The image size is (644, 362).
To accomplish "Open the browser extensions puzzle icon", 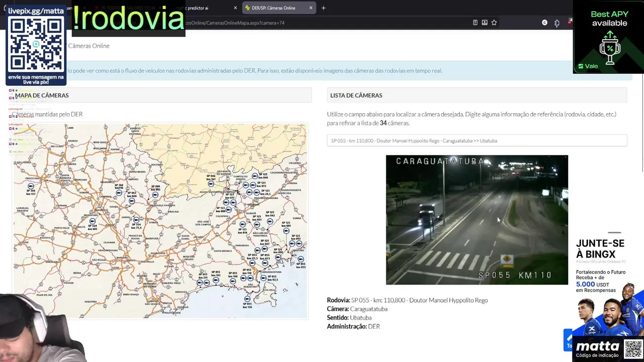I will coord(557,23).
